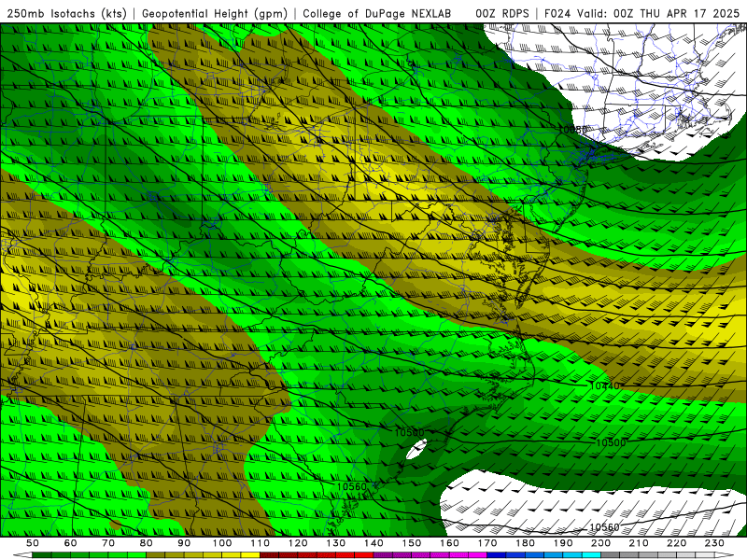Click the 70 kts color bar label
This screenshot has height=560, width=747.
click(x=108, y=543)
